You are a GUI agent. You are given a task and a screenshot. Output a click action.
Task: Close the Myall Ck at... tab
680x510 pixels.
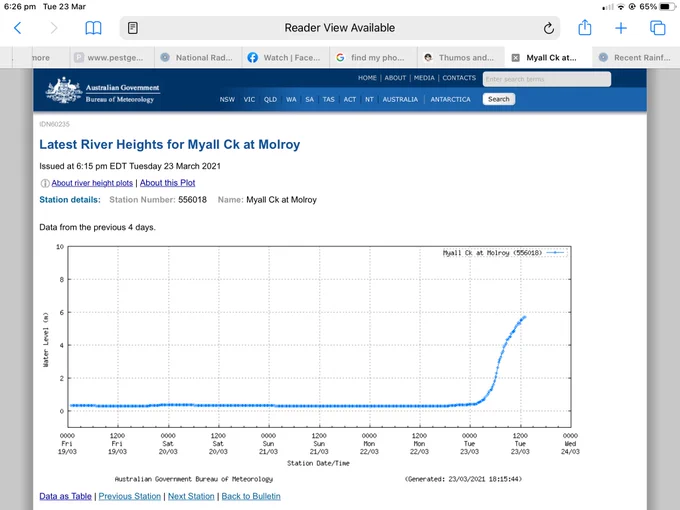point(516,58)
